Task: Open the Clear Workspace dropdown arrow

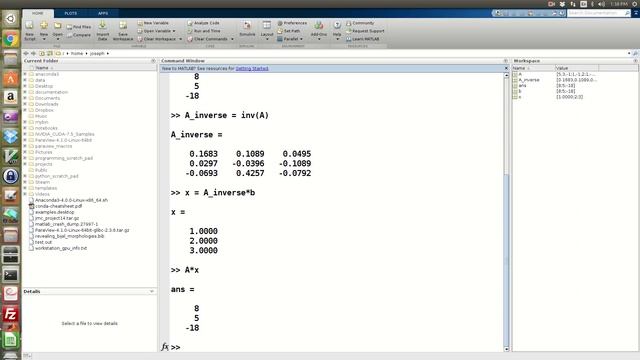Action: (x=180, y=39)
